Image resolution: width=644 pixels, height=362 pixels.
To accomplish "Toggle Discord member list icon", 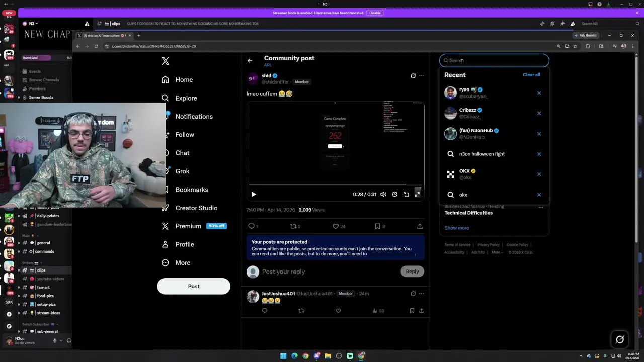I will pyautogui.click(x=573, y=24).
